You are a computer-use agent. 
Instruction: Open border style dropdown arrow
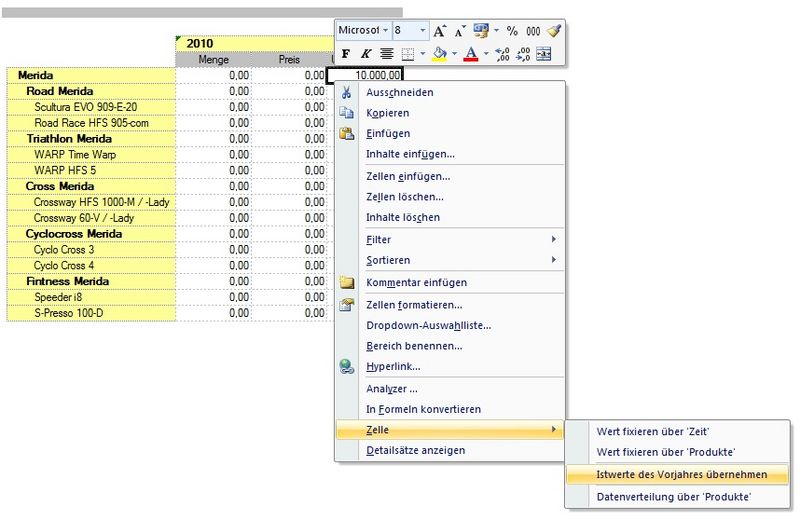(422, 54)
